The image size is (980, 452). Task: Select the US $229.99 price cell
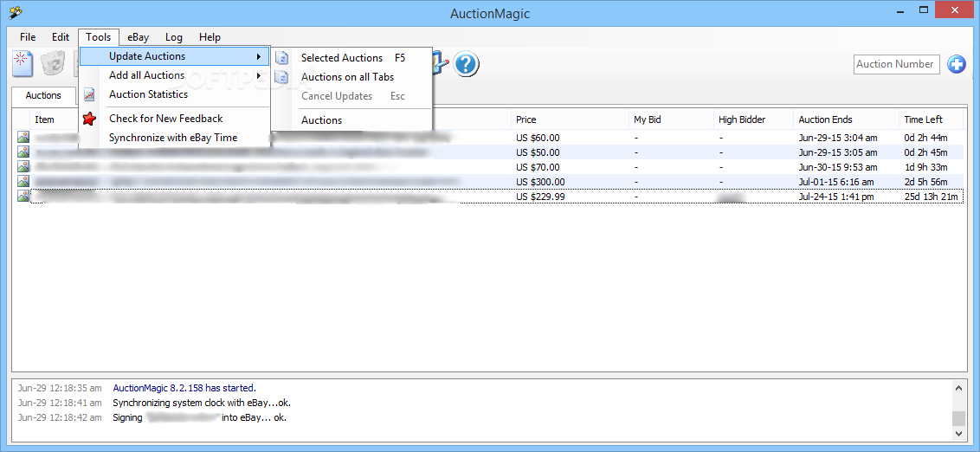(540, 197)
